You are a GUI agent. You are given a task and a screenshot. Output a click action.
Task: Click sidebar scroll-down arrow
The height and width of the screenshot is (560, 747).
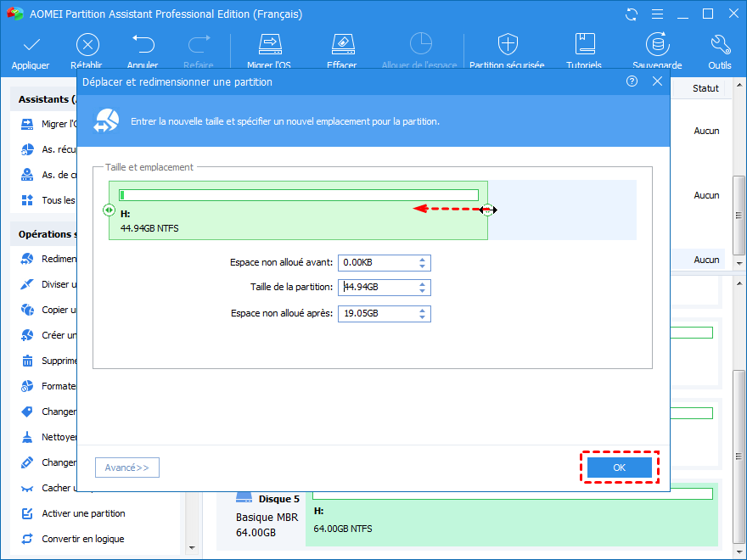[192, 548]
